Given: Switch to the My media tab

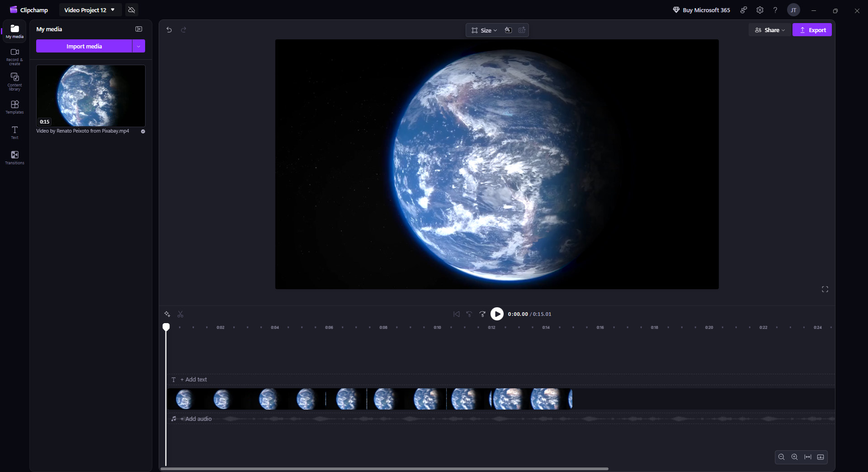Looking at the screenshot, I should 14,31.
